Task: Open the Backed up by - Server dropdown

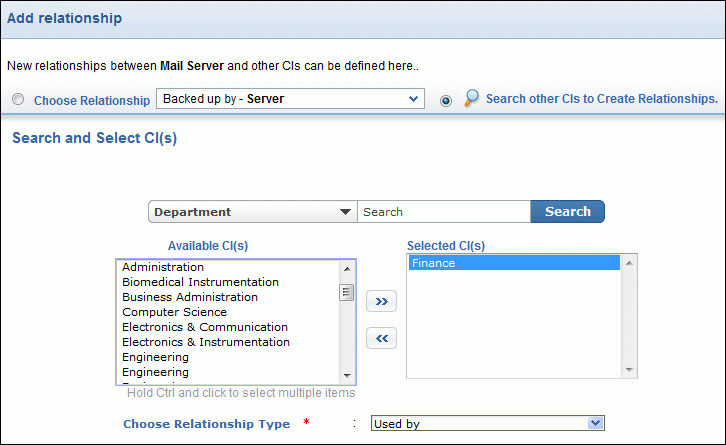Action: click(x=290, y=99)
